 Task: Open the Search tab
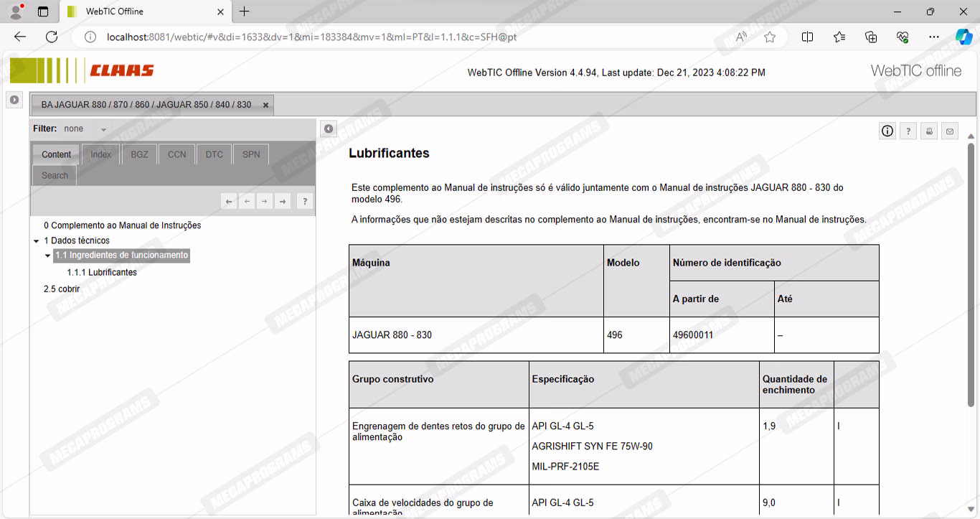tap(55, 175)
